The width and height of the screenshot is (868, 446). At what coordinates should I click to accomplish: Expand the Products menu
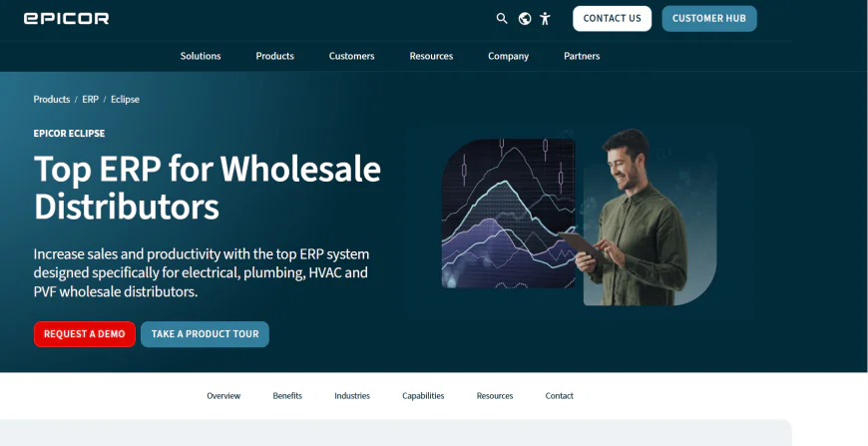coord(274,56)
